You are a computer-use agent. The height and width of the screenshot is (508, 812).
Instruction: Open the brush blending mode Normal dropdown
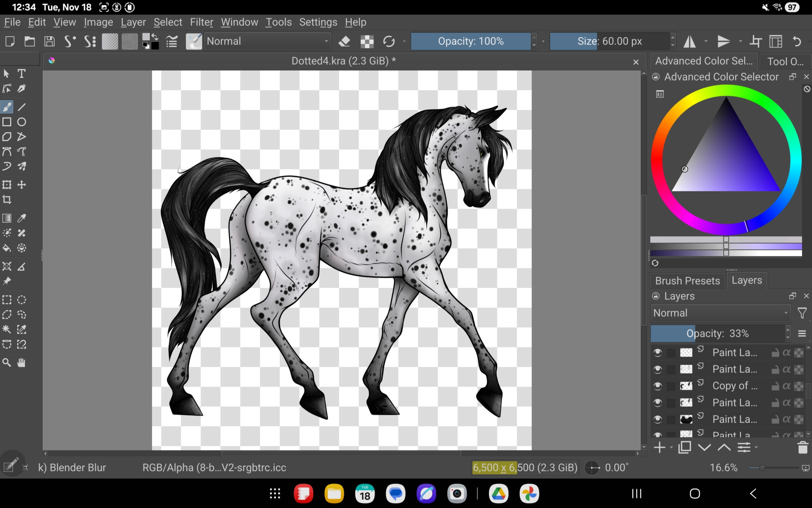(267, 41)
